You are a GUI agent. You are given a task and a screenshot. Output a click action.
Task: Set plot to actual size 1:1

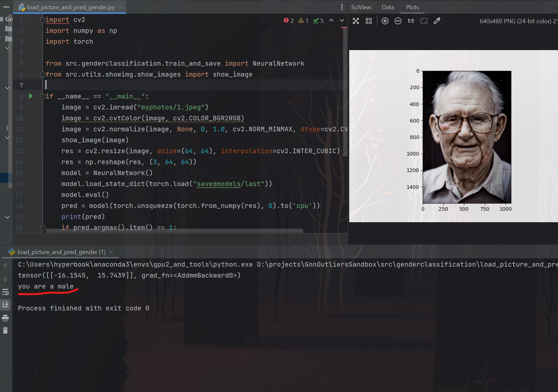point(411,21)
